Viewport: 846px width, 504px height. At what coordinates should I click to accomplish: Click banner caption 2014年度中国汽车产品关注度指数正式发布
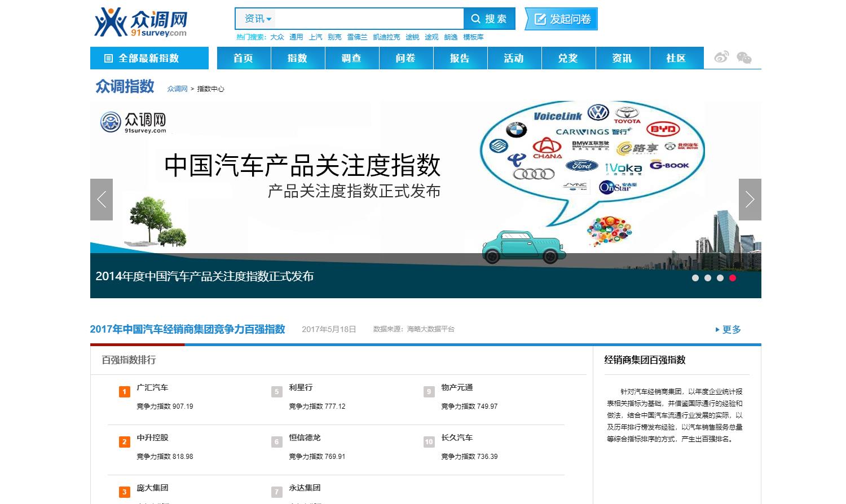(205, 276)
